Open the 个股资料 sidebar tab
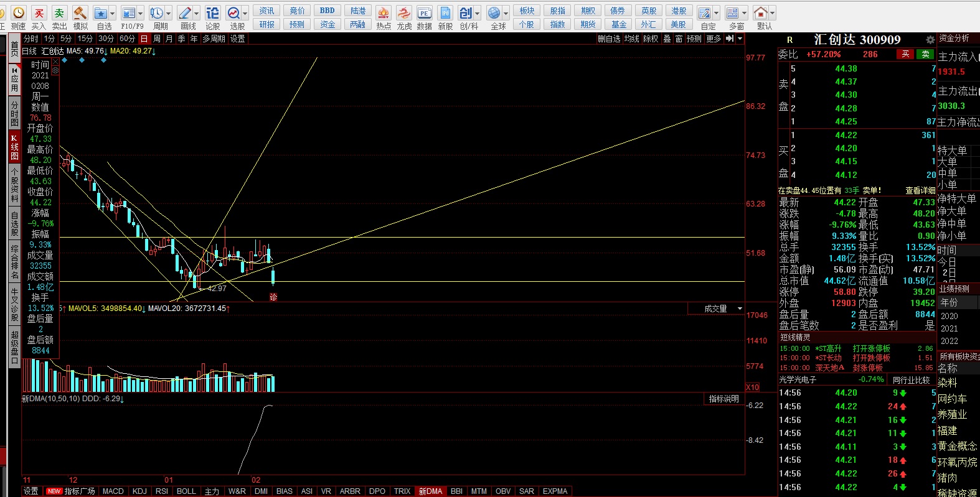The width and height of the screenshot is (980, 497). click(x=14, y=185)
